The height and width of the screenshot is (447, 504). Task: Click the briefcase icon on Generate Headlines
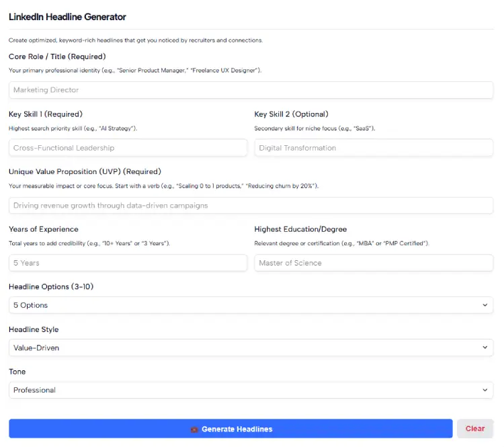click(x=194, y=430)
